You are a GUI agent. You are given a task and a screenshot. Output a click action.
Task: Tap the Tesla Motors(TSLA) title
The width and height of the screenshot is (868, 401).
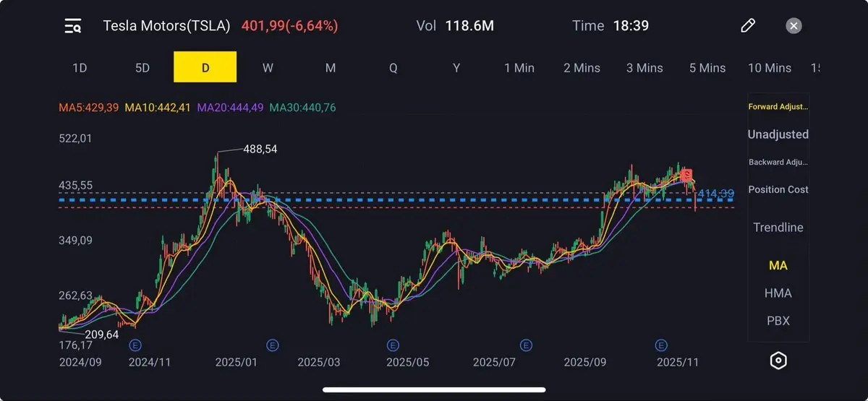tap(166, 26)
